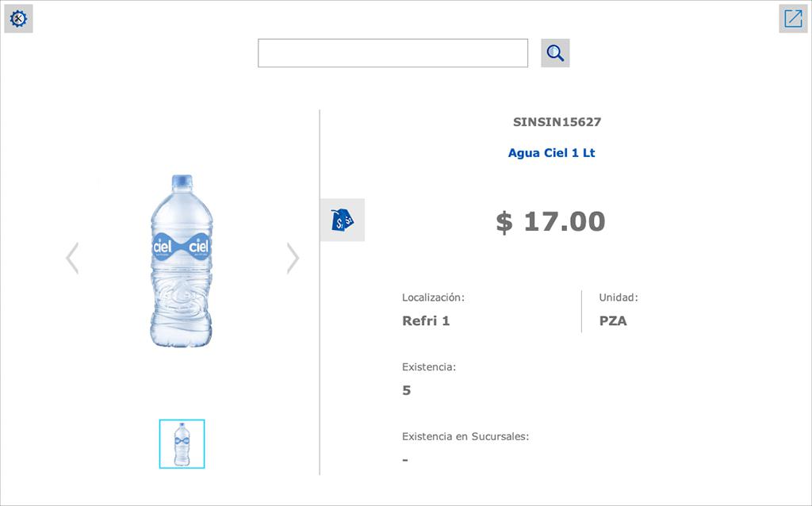Open the settings gear icon
This screenshot has width=812, height=506.
coord(18,18)
